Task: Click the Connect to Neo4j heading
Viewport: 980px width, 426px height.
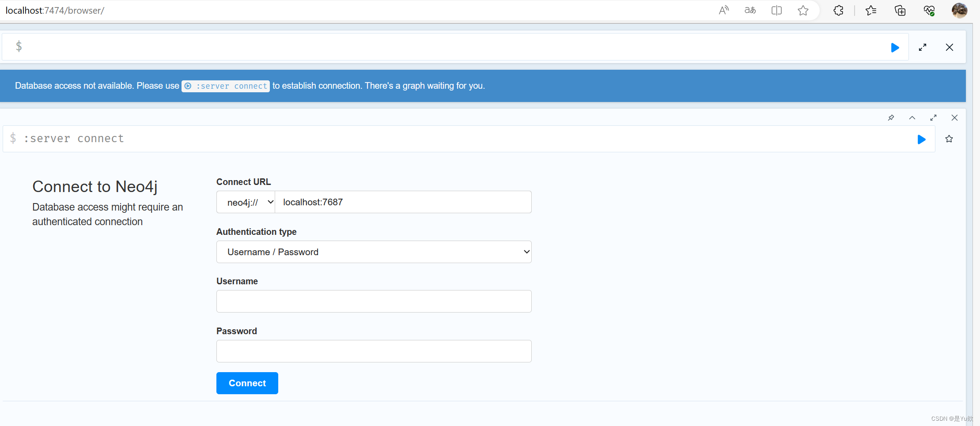Action: click(95, 187)
